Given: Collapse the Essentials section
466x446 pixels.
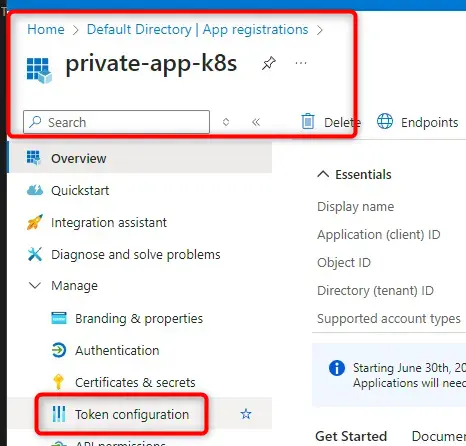Looking at the screenshot, I should (323, 174).
